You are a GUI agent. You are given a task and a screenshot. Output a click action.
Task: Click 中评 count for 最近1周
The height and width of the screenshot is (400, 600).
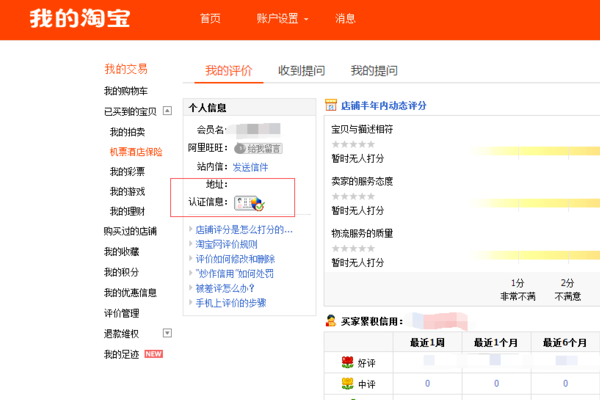click(427, 383)
